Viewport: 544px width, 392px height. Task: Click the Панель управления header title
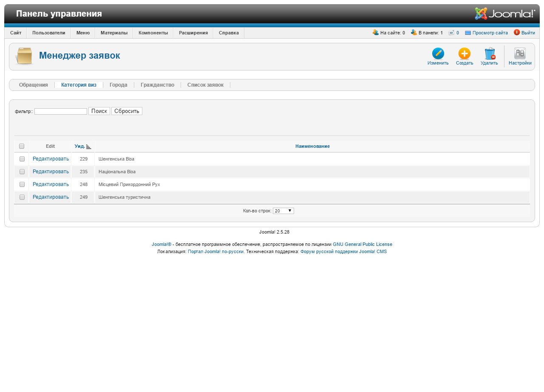pos(59,14)
